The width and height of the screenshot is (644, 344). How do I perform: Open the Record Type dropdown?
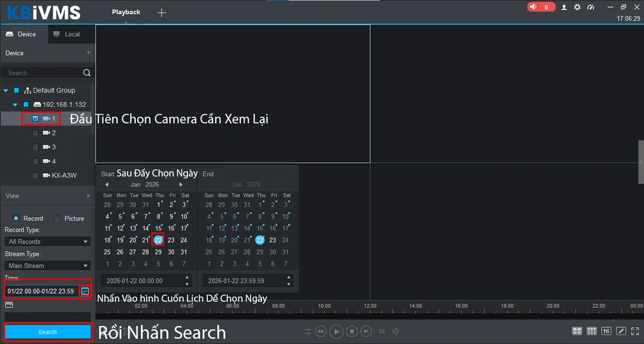pyautogui.click(x=48, y=242)
